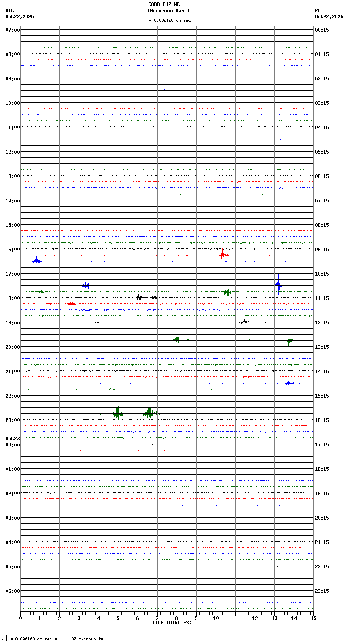Image resolution: width=346 pixels, height=644 pixels.
Task: Click the scale bar symbol beside the top scale
Action: [x=145, y=19]
